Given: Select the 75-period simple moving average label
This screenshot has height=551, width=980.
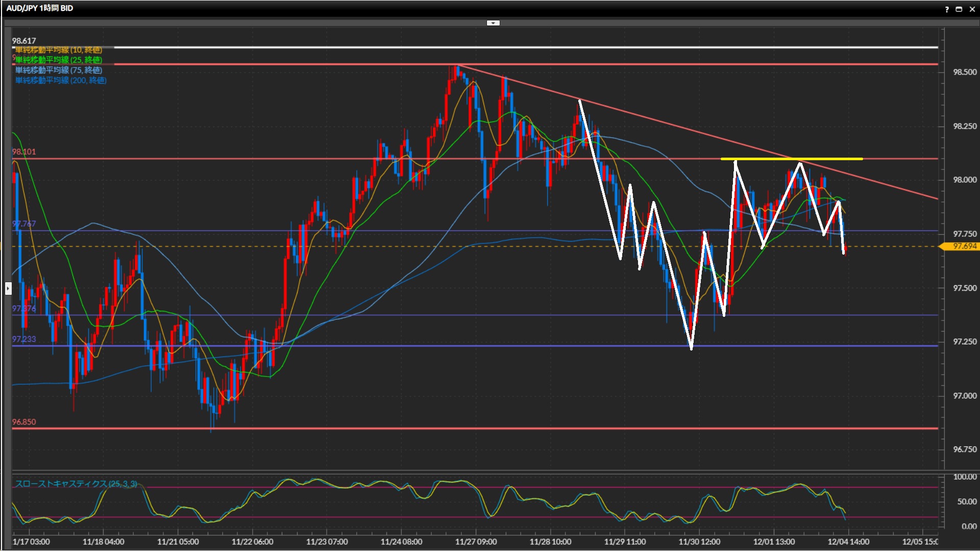Looking at the screenshot, I should tap(59, 70).
